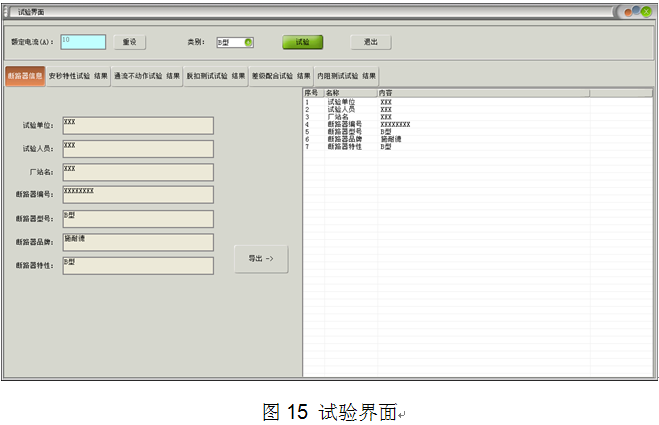
Task: Open the 类别 dropdown showing B型
Action: [236, 42]
